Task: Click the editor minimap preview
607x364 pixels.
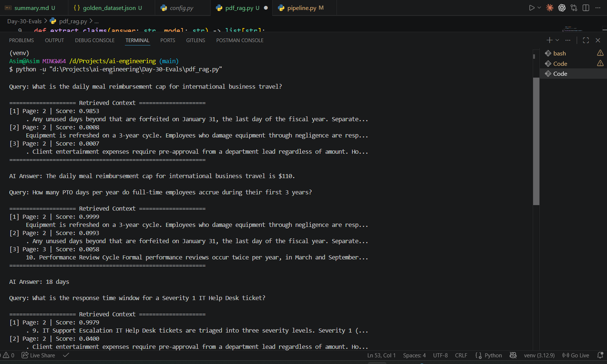Action: pyautogui.click(x=573, y=29)
